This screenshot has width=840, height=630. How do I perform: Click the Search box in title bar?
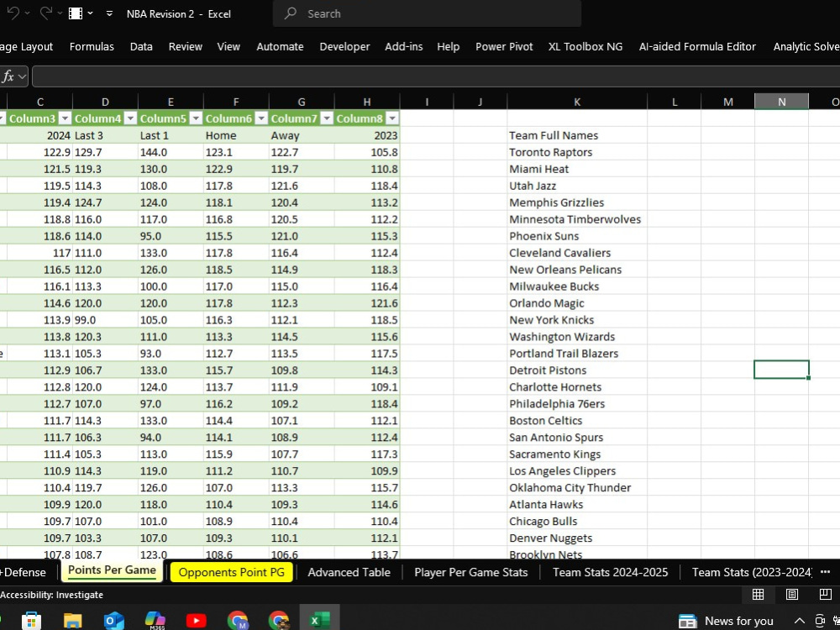pos(427,13)
